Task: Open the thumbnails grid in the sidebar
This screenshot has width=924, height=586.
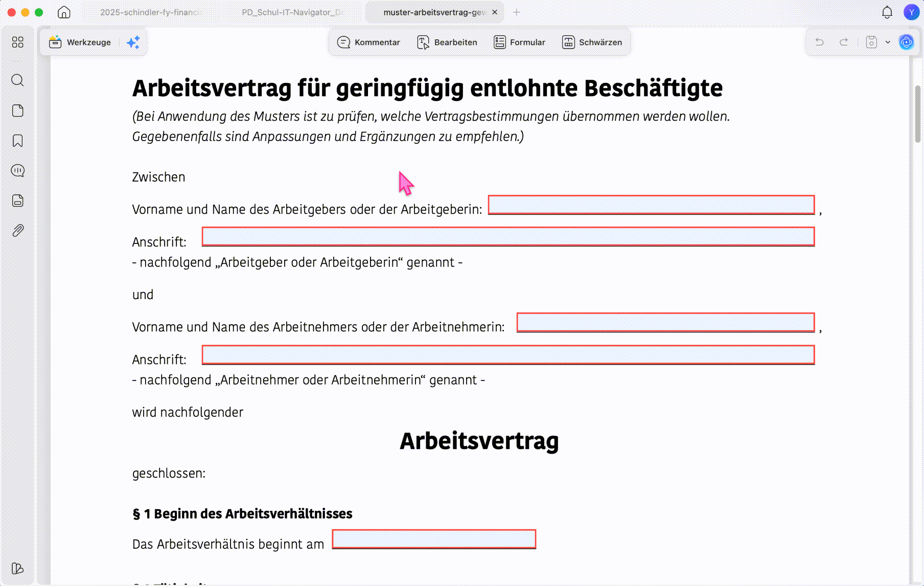Action: [18, 42]
